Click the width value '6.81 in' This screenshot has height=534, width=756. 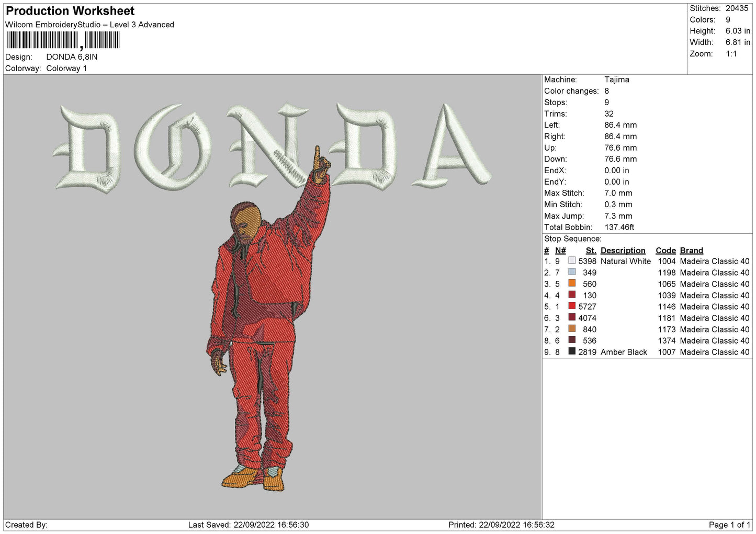[738, 42]
